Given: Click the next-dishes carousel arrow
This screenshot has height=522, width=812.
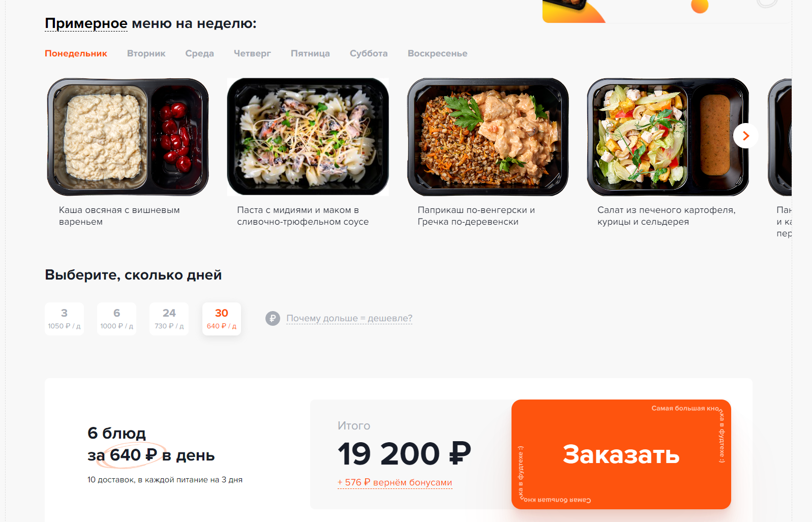Looking at the screenshot, I should click(x=745, y=136).
